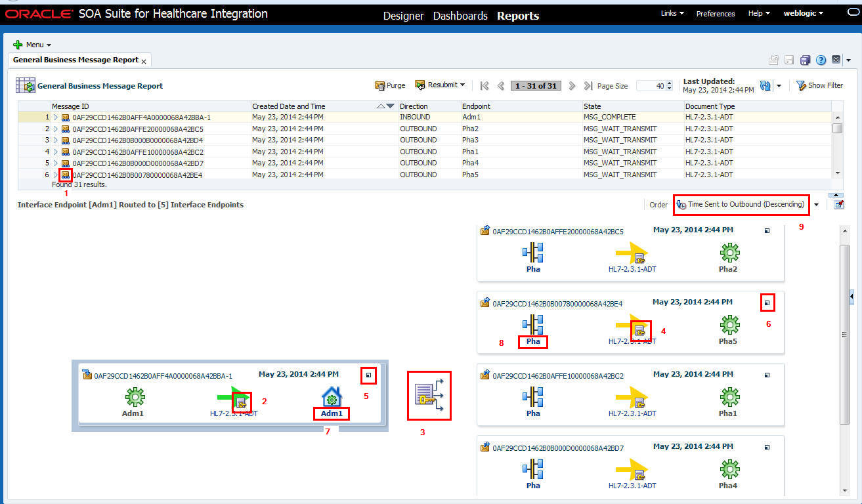Click the Adm1 house interface endpoint icon
862x504 pixels.
[x=332, y=396]
